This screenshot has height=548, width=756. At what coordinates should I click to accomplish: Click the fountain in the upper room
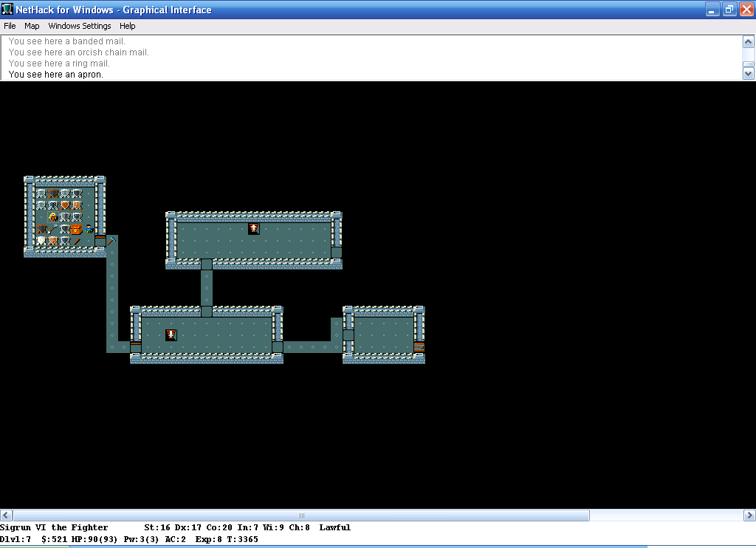[254, 229]
